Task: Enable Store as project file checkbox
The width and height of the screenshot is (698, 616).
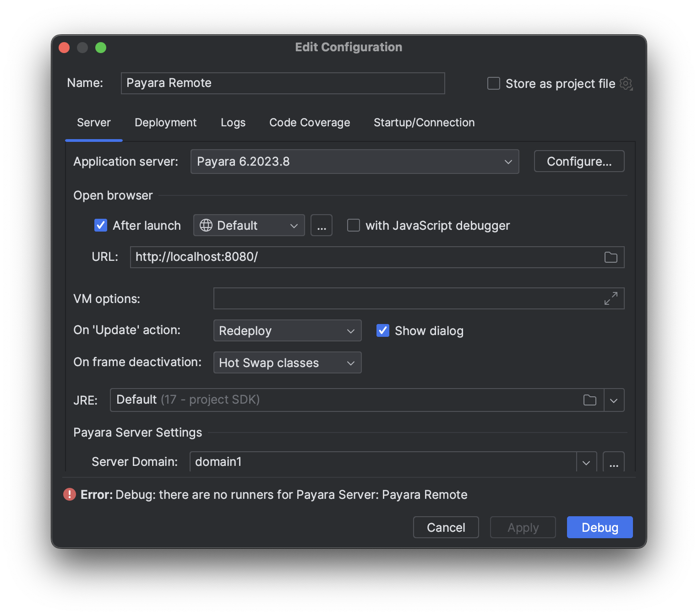Action: (494, 84)
